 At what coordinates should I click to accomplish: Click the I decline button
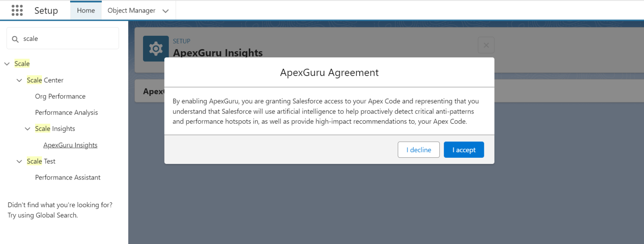pyautogui.click(x=419, y=150)
